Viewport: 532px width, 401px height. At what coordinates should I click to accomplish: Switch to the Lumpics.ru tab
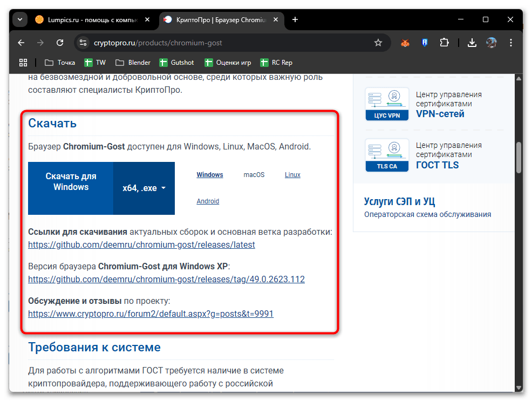pyautogui.click(x=92, y=19)
